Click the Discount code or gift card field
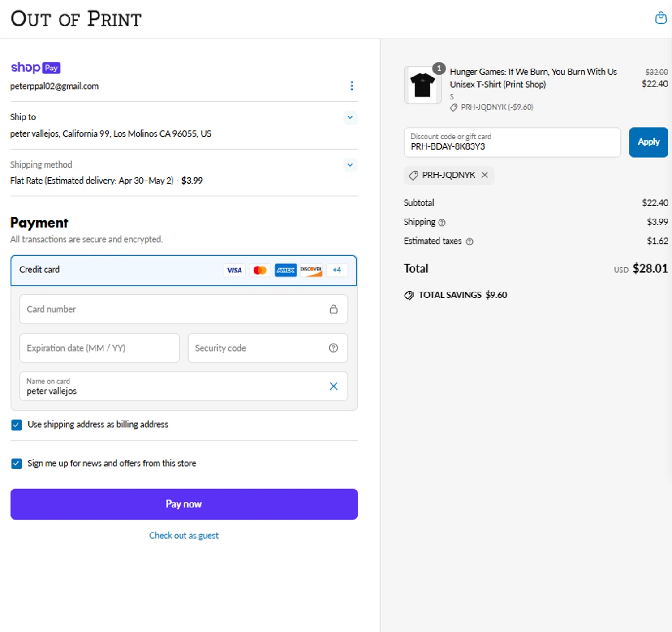Image resolution: width=672 pixels, height=632 pixels. tap(513, 142)
